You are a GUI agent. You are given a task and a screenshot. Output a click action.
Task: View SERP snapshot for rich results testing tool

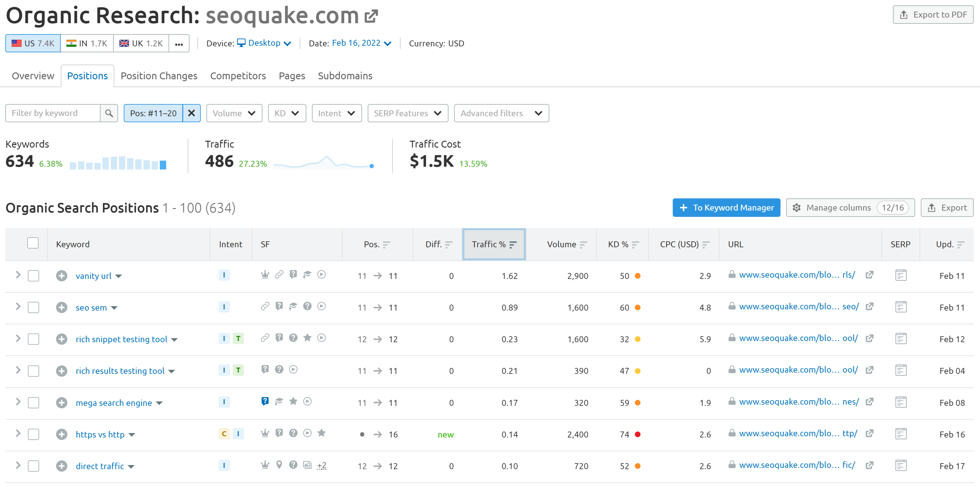[x=900, y=370]
